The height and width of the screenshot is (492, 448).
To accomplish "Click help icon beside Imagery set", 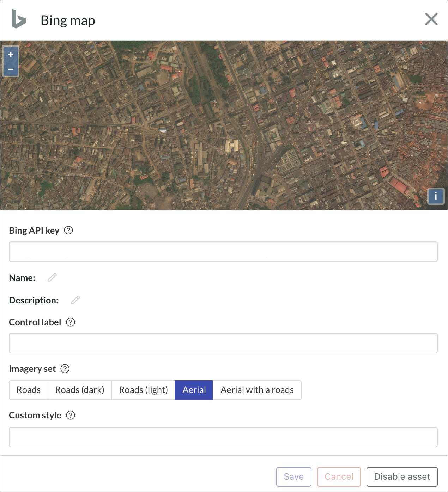I will [x=65, y=369].
